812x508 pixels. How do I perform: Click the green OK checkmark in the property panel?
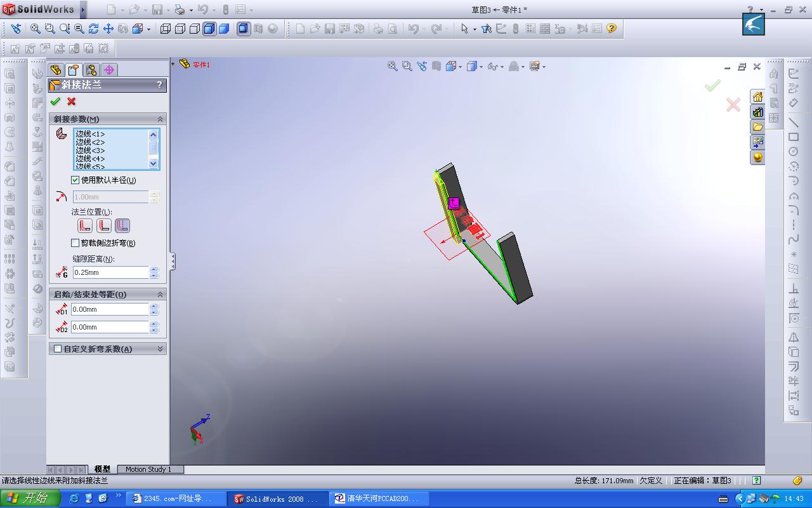(x=55, y=102)
